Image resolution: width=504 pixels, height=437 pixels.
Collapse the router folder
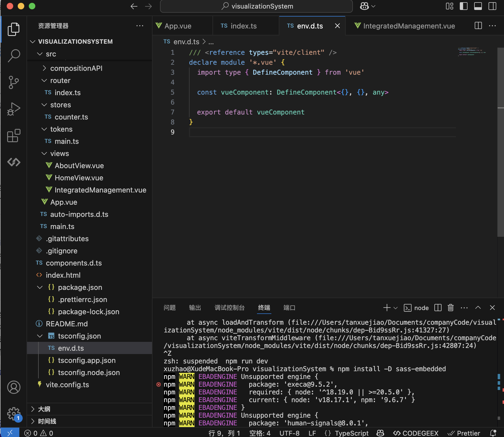tap(44, 80)
